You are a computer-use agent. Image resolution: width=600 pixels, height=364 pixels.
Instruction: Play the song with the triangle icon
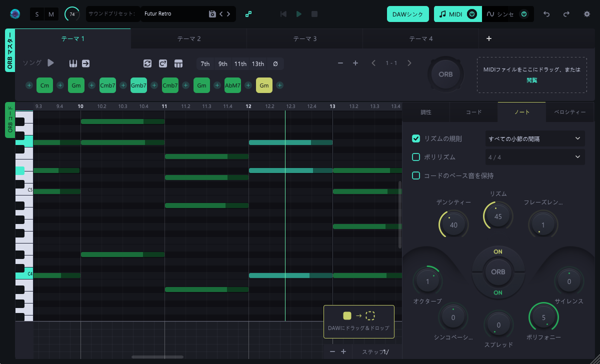pos(50,63)
